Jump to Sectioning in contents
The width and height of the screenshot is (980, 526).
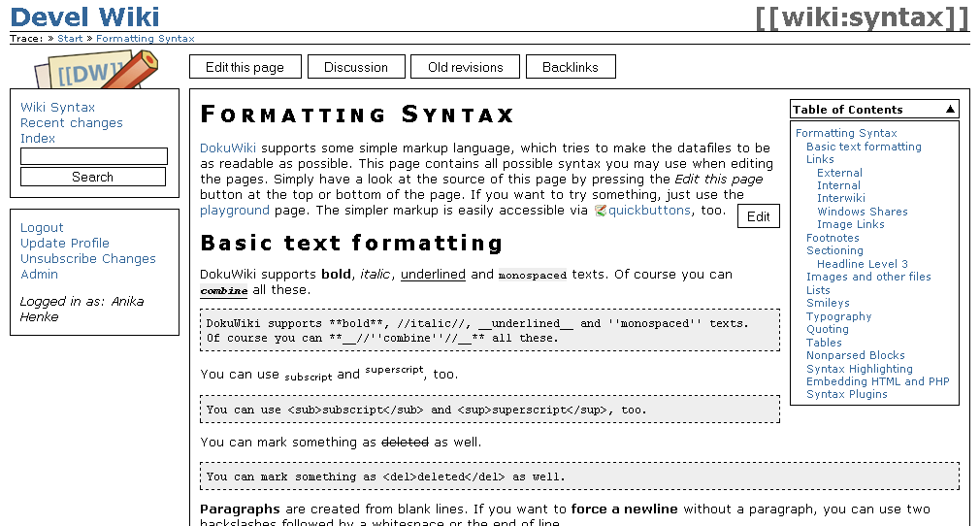click(x=834, y=250)
